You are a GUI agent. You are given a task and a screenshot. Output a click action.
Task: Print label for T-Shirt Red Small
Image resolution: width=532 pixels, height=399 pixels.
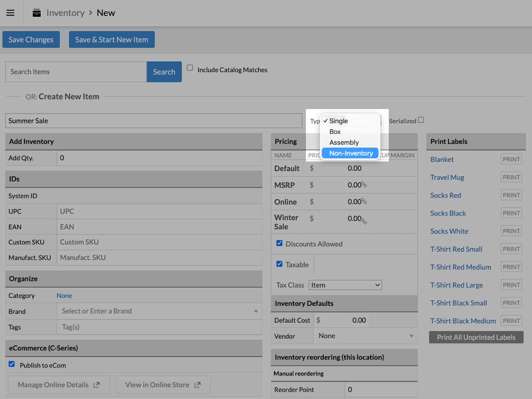coord(511,249)
